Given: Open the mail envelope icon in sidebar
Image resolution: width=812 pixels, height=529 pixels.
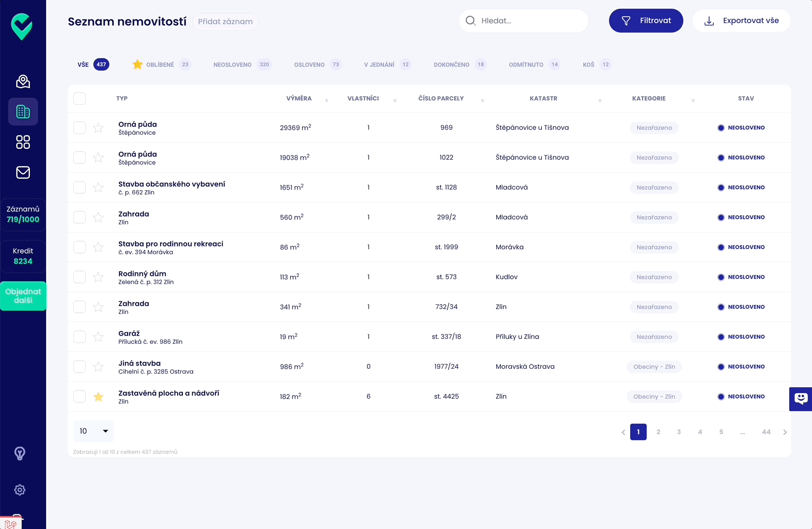Looking at the screenshot, I should 23,173.
